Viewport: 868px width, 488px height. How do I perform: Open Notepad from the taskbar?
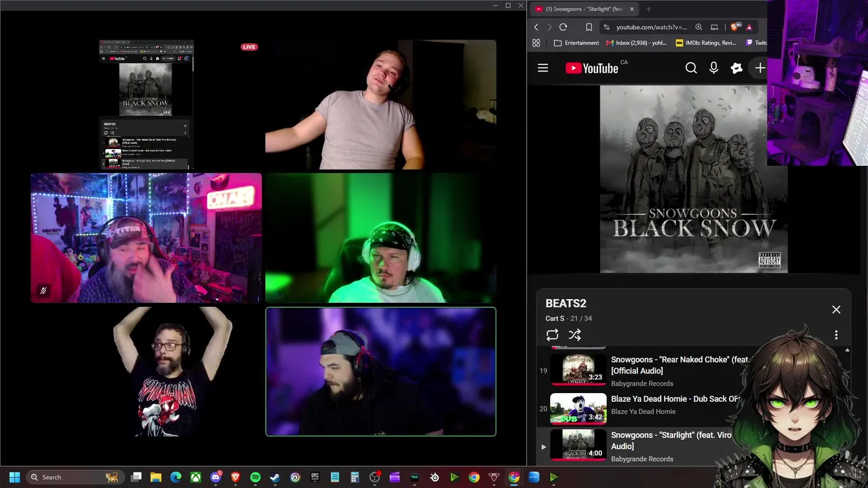click(x=334, y=477)
